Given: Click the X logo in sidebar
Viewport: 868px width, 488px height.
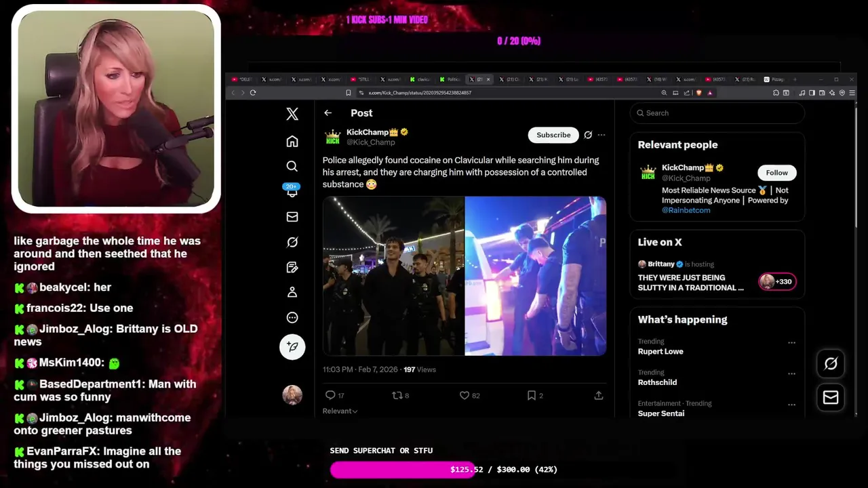Looking at the screenshot, I should pyautogui.click(x=292, y=114).
